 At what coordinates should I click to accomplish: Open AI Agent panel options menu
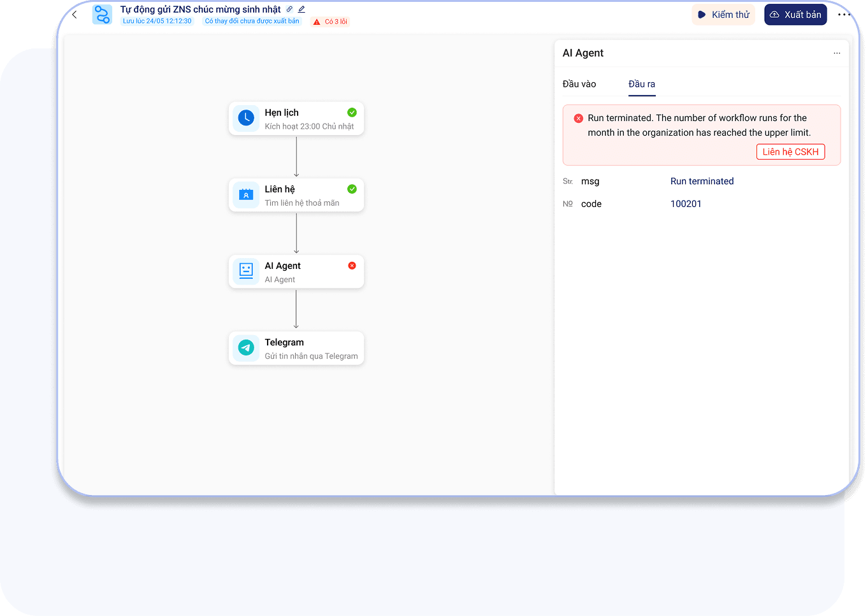837,54
